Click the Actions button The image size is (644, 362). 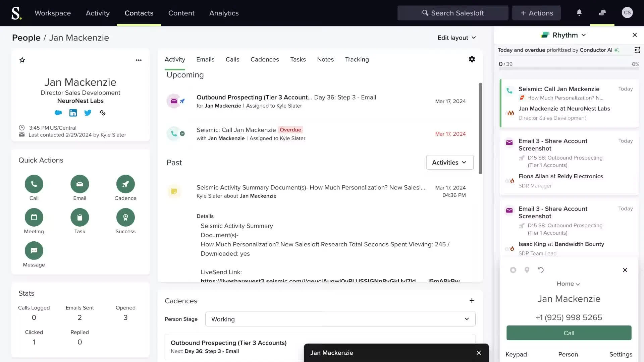click(536, 13)
